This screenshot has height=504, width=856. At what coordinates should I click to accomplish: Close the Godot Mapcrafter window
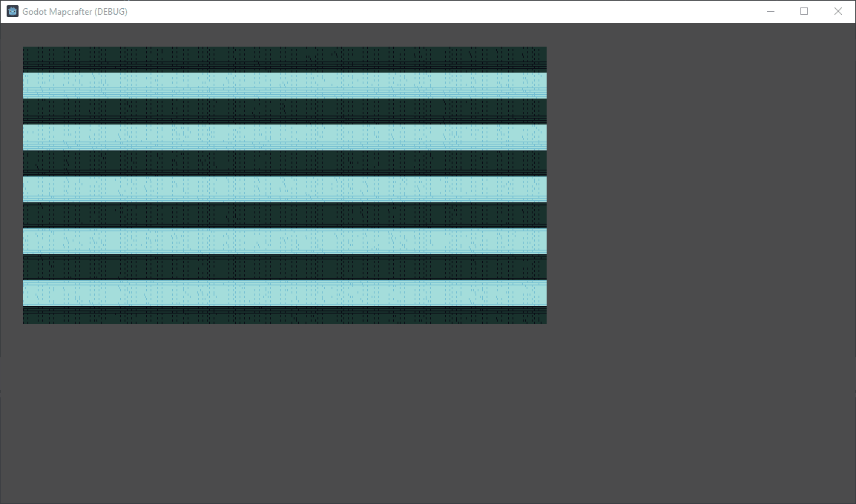point(838,11)
